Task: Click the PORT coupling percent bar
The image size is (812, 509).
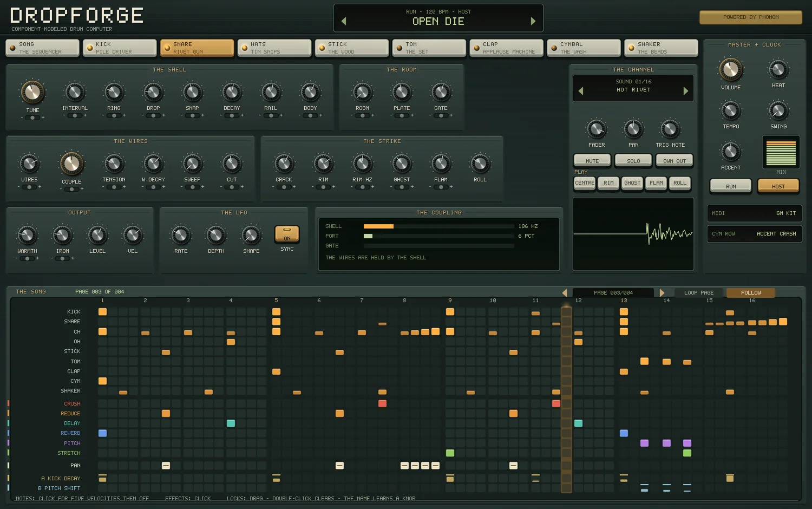Action: click(x=438, y=236)
